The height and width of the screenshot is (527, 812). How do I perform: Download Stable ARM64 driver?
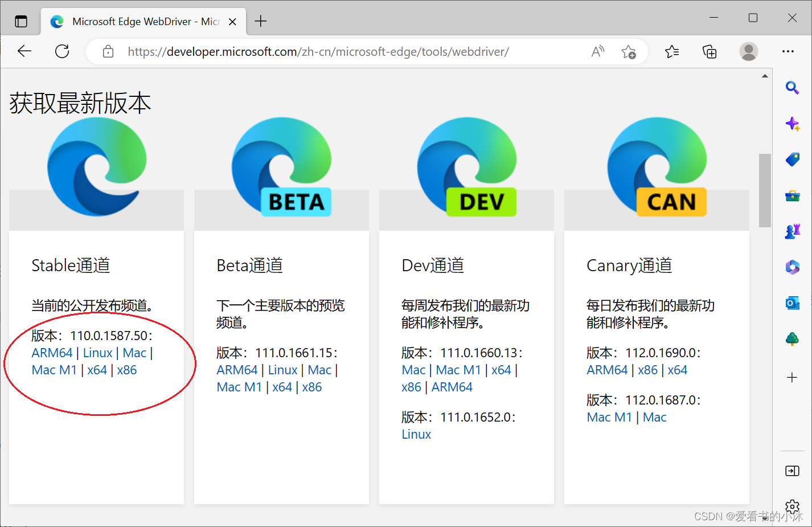tap(52, 353)
